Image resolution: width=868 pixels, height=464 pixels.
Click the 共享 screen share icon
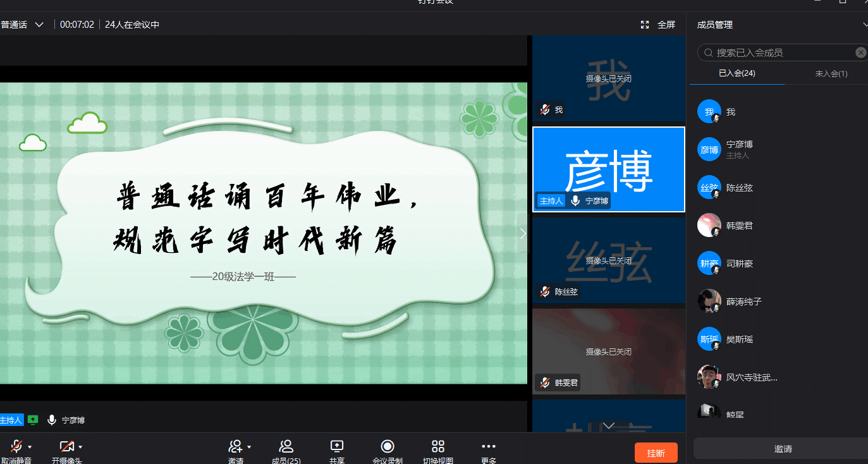(337, 446)
